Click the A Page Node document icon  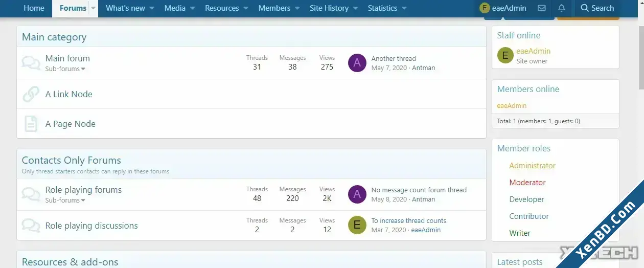31,124
